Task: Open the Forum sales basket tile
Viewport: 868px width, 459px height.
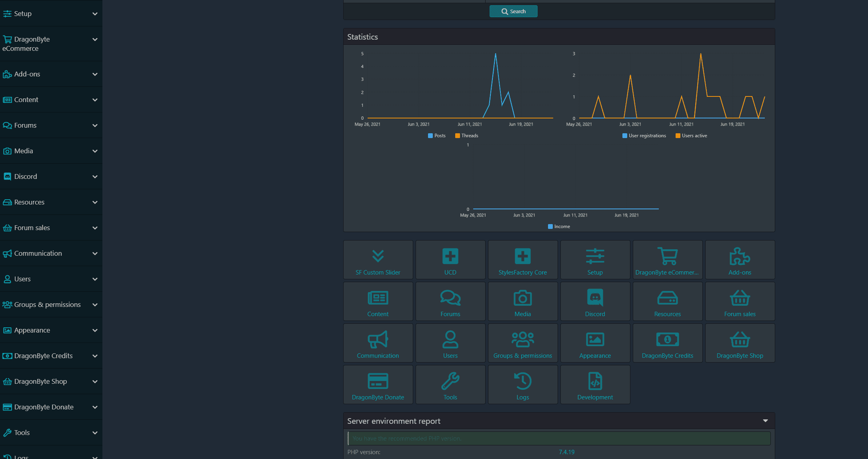Action: point(740,301)
